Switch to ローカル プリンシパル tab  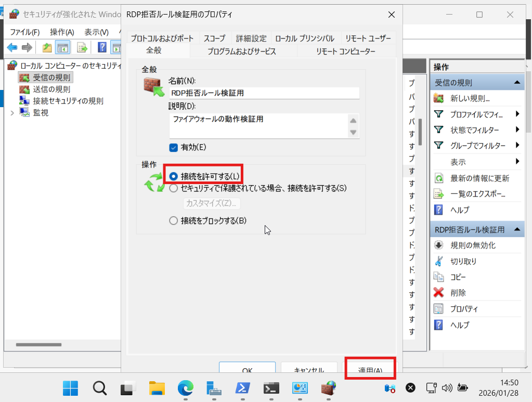coord(305,38)
